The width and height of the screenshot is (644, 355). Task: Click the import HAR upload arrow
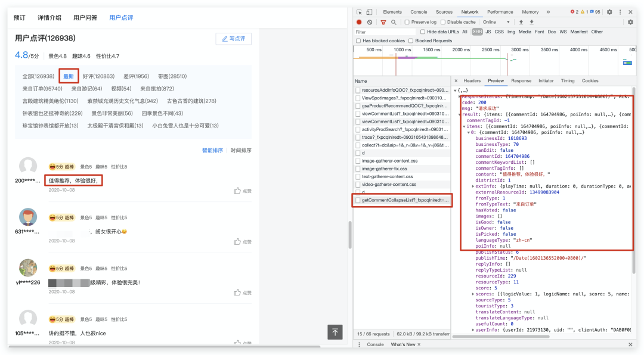tap(521, 22)
